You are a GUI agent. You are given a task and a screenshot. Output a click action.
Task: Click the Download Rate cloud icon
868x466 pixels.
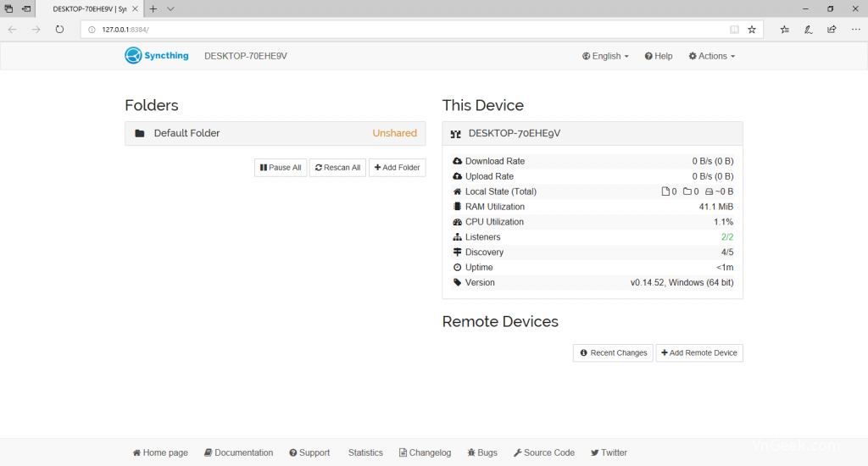click(x=457, y=161)
